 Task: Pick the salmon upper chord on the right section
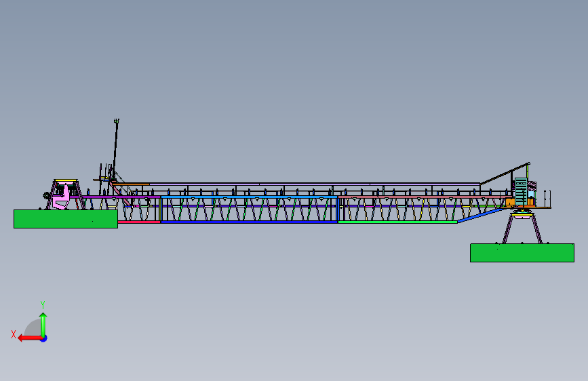(425, 197)
